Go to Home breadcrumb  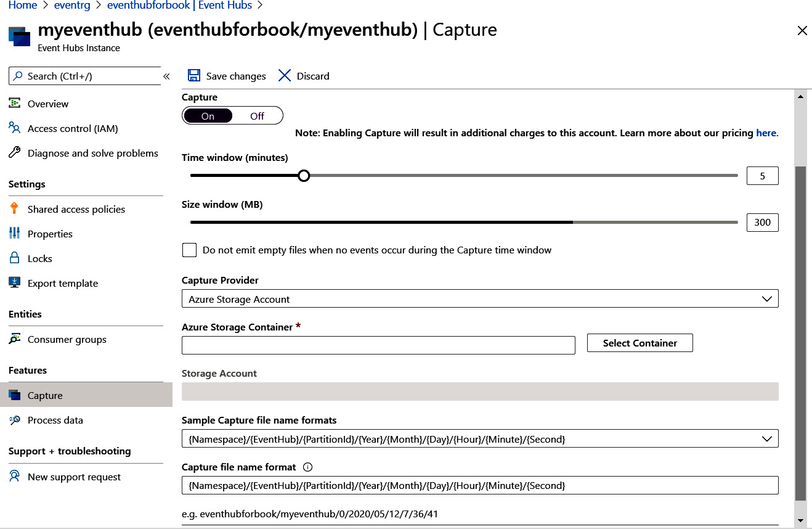[x=23, y=5]
